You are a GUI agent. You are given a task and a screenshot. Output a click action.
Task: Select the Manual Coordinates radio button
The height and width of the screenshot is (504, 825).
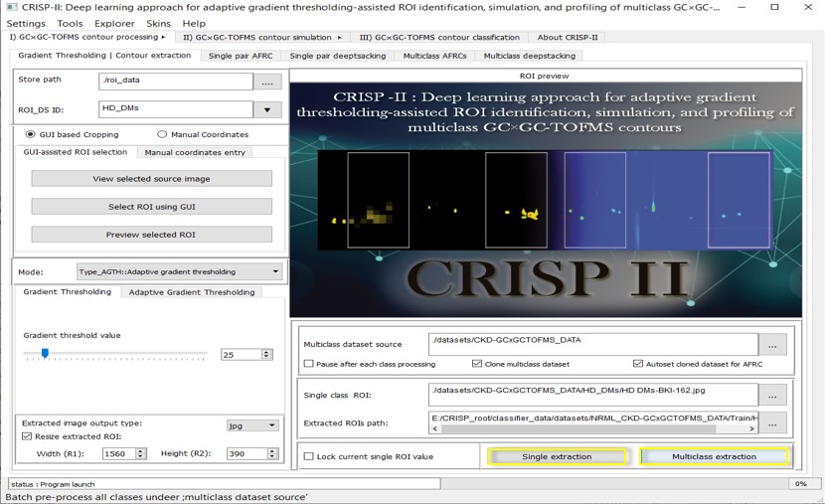(162, 134)
